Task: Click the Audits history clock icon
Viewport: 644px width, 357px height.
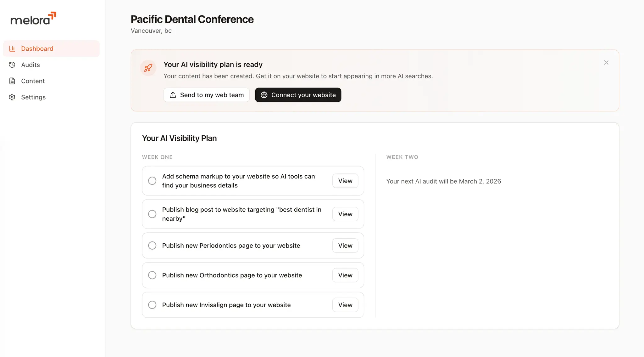Action: [12, 65]
